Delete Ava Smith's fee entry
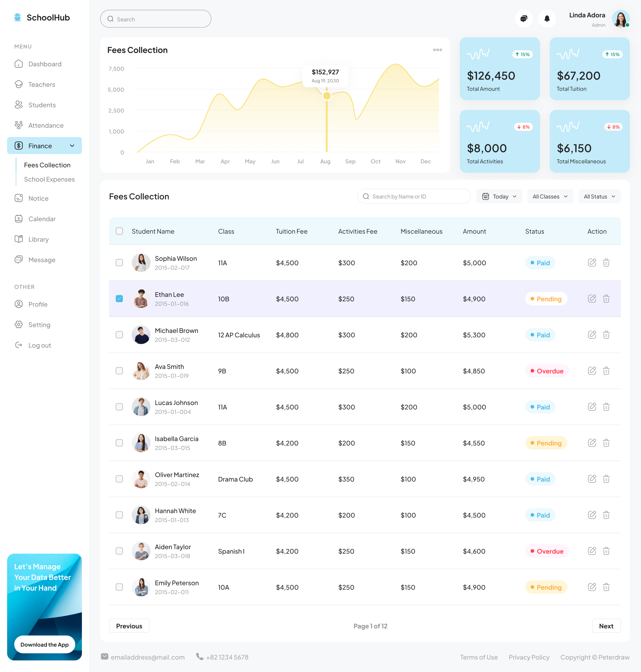This screenshot has height=672, width=641. tap(607, 371)
